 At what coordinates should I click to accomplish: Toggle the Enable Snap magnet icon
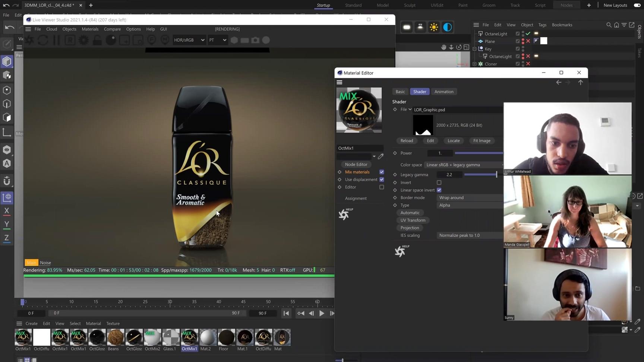point(7,181)
